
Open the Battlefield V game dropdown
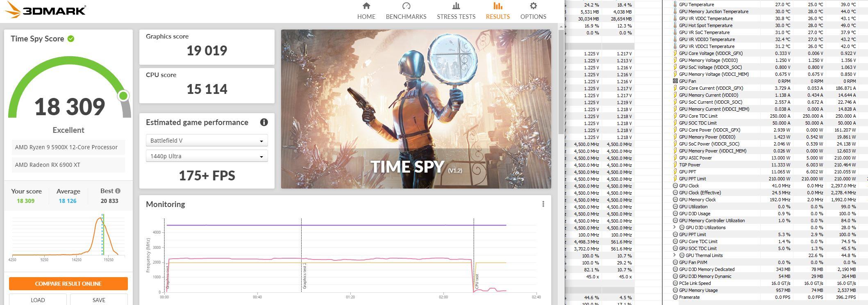point(207,141)
